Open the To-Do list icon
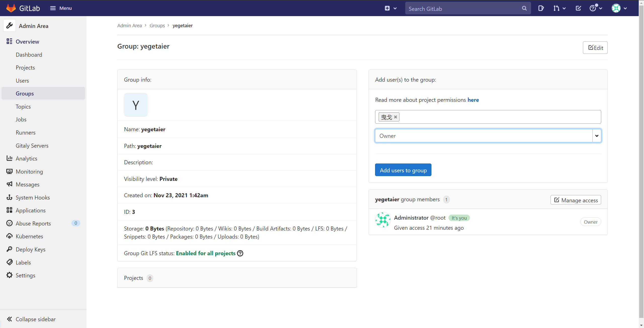This screenshot has height=328, width=644. [578, 8]
